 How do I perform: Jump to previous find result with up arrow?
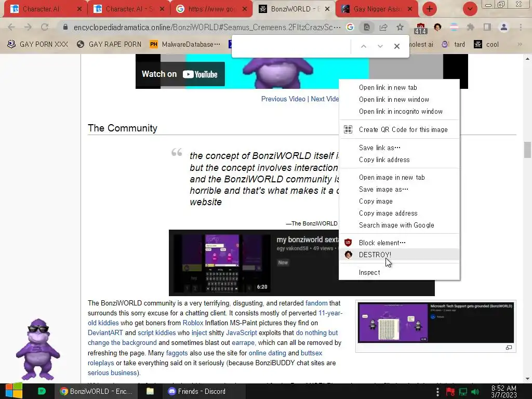coord(363,46)
